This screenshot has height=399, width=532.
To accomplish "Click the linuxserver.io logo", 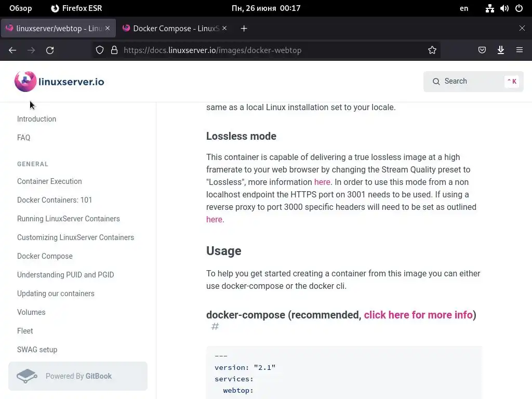I will 59,82.
